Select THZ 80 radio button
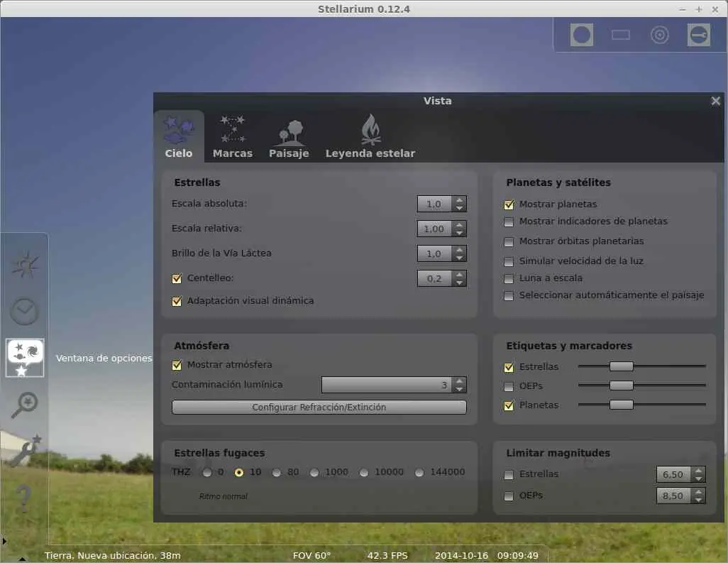 pyautogui.click(x=277, y=472)
